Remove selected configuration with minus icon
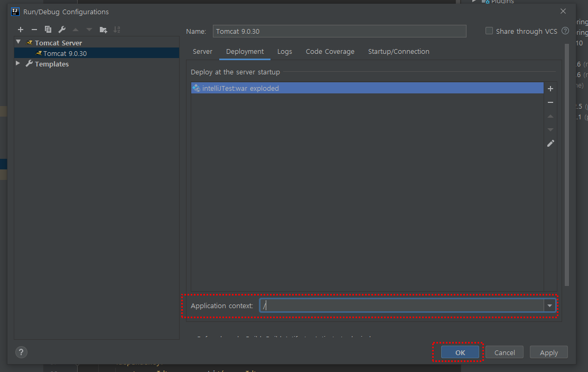 click(34, 30)
